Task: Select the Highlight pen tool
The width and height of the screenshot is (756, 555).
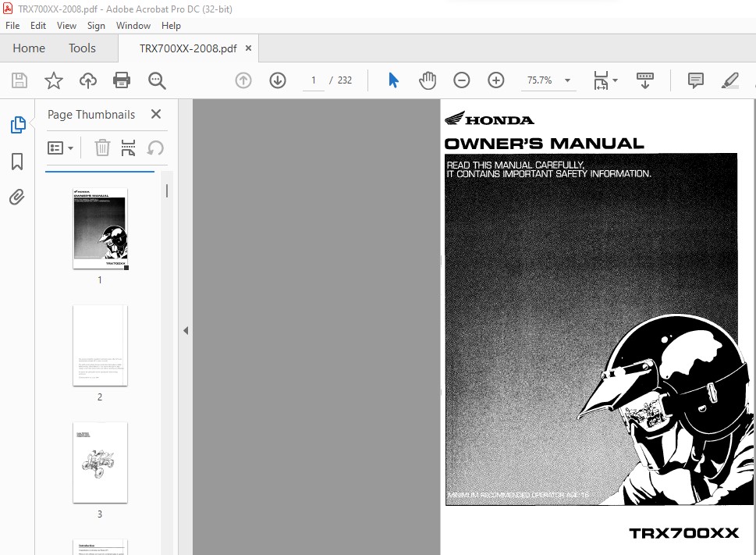Action: [x=730, y=80]
